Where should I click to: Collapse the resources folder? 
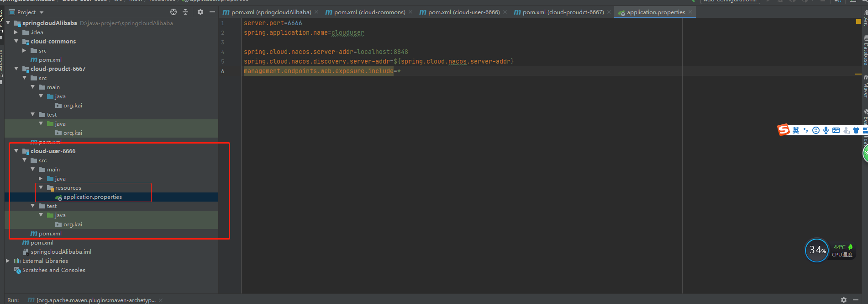41,187
